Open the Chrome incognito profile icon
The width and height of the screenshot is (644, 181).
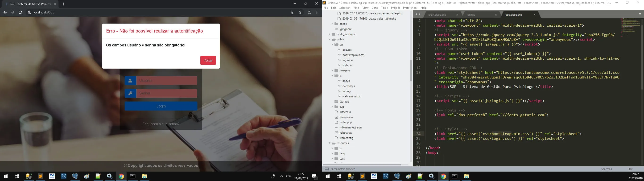tap(309, 12)
